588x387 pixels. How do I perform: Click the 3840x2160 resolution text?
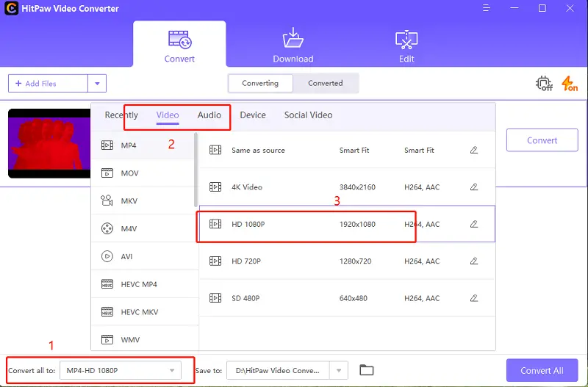(357, 187)
